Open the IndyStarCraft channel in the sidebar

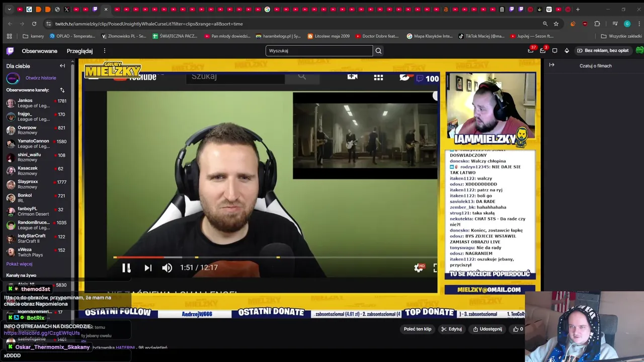(x=36, y=238)
